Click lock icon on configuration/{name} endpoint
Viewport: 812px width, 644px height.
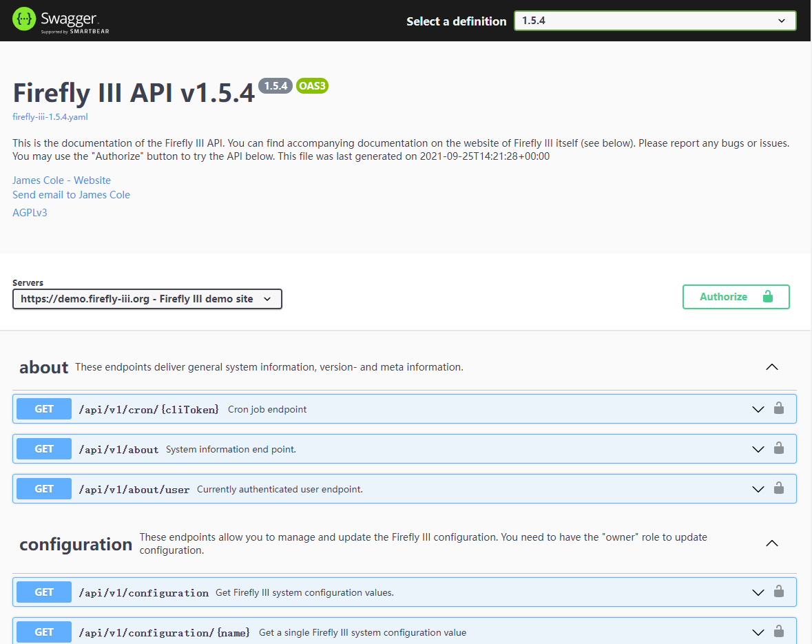tap(778, 632)
